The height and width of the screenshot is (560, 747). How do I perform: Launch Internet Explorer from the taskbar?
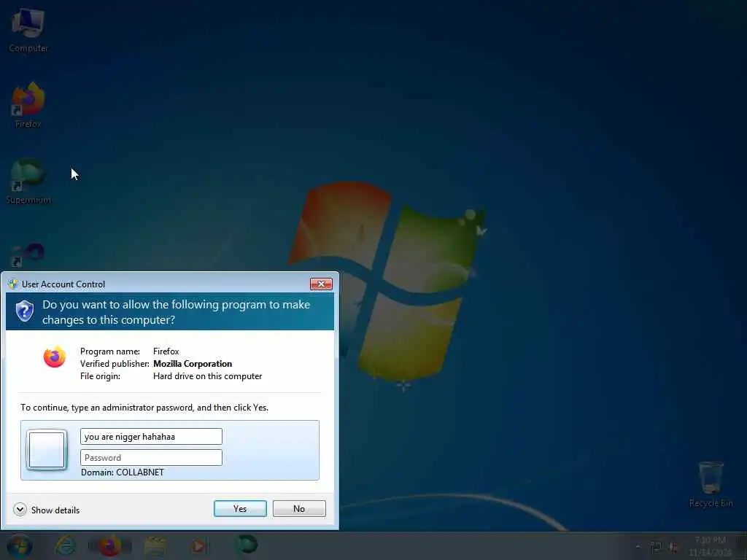click(65, 545)
